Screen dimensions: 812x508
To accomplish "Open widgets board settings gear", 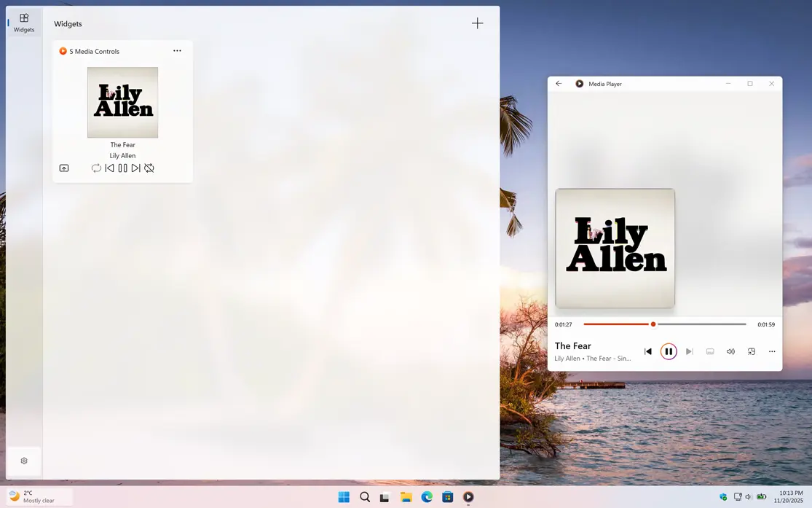I will click(x=24, y=461).
